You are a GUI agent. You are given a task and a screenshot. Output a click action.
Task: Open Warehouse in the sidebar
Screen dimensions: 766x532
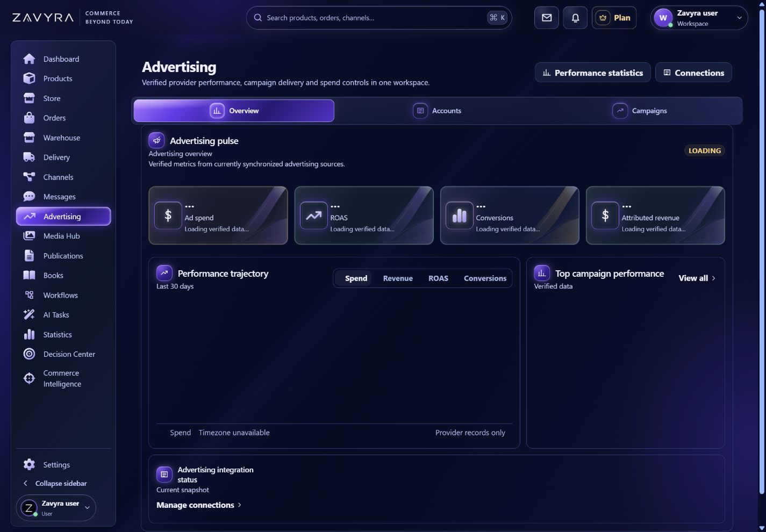click(63, 138)
